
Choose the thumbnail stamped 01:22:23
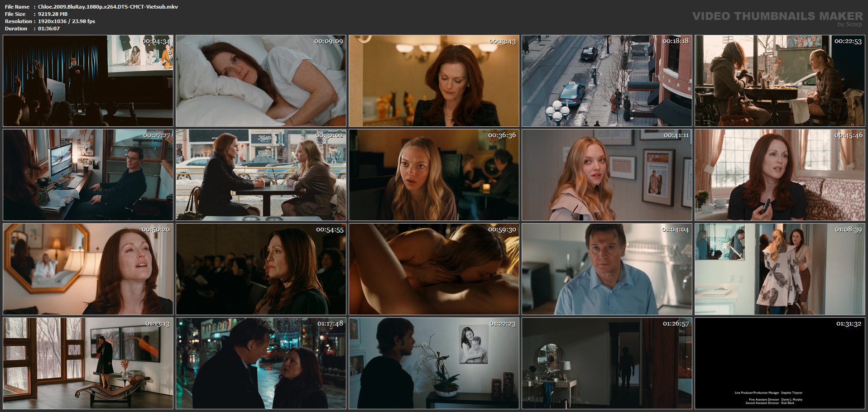[434, 364]
